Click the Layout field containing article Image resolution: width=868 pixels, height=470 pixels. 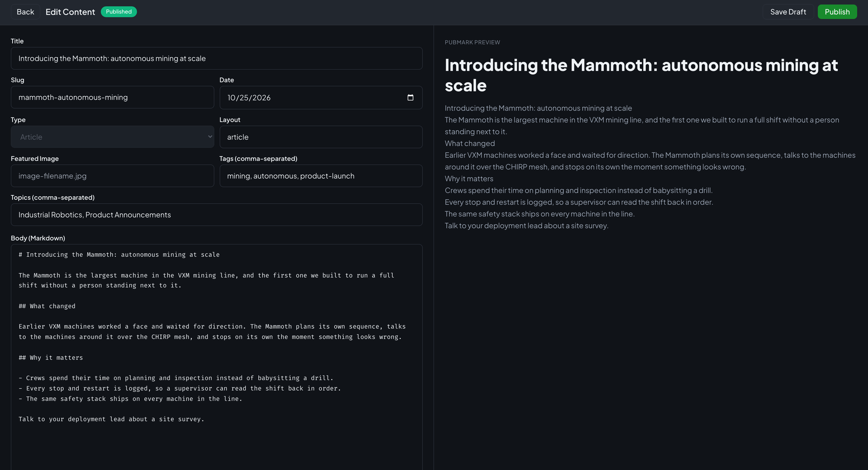(321, 137)
